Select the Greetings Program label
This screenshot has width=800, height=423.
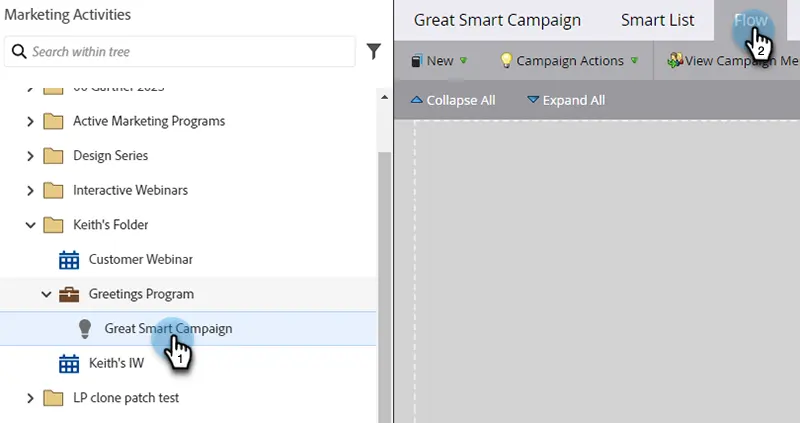pyautogui.click(x=141, y=294)
